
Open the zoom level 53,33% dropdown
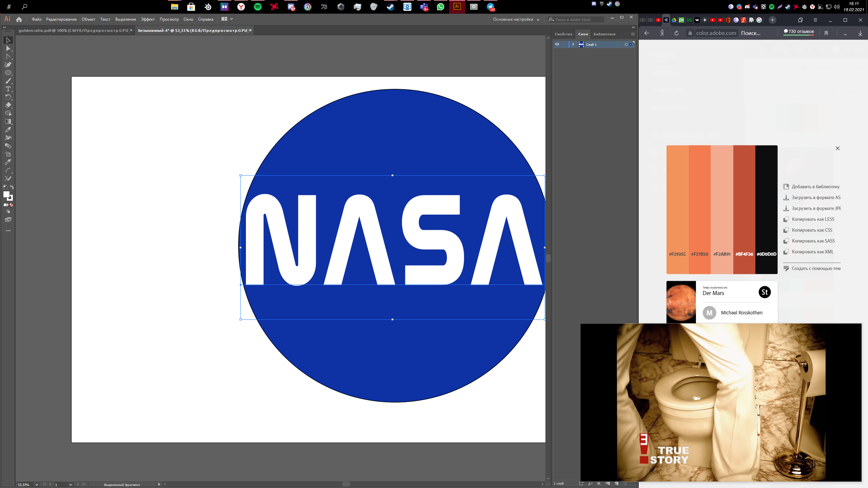(x=37, y=485)
